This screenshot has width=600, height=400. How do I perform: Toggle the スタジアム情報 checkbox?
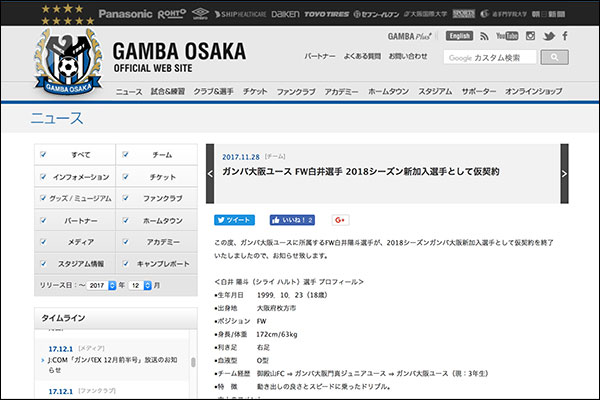(x=42, y=263)
